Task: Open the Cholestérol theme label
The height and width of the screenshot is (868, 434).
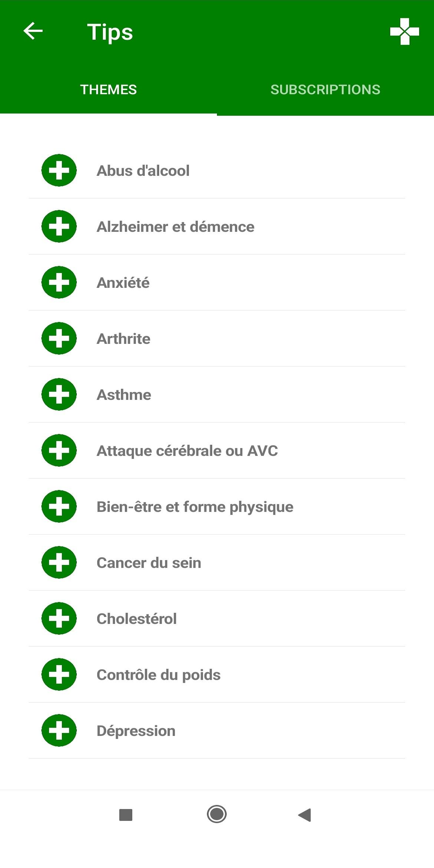Action: click(x=137, y=619)
